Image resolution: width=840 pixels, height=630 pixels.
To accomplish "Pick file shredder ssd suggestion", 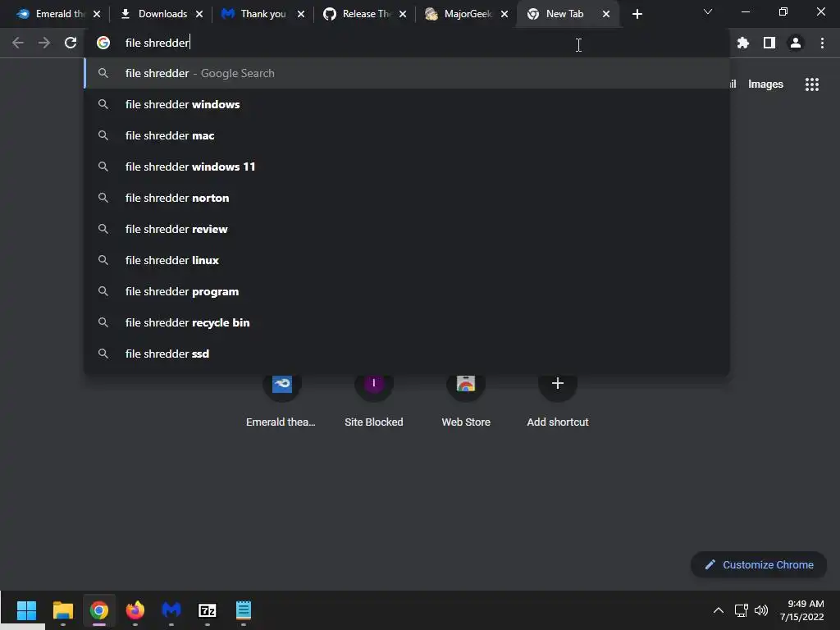I will point(407,354).
